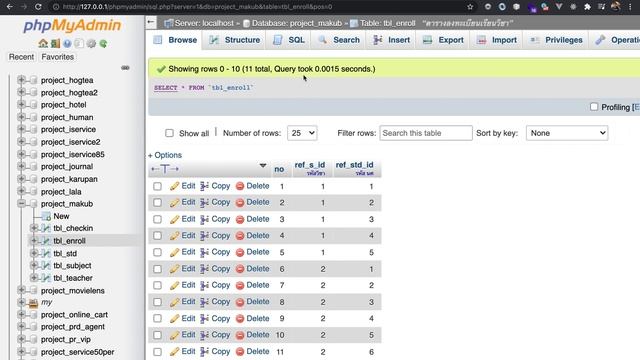The image size is (640, 360).
Task: Open browser extensions puzzle icon
Action: [587, 7]
